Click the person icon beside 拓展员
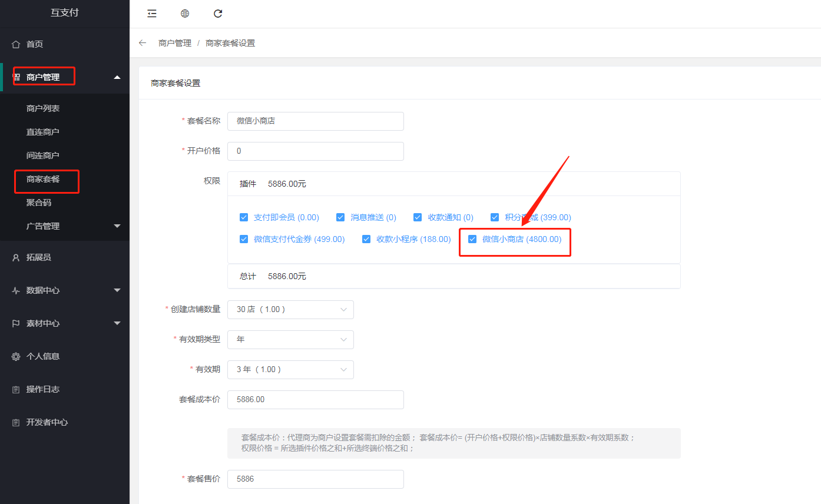 (x=16, y=257)
